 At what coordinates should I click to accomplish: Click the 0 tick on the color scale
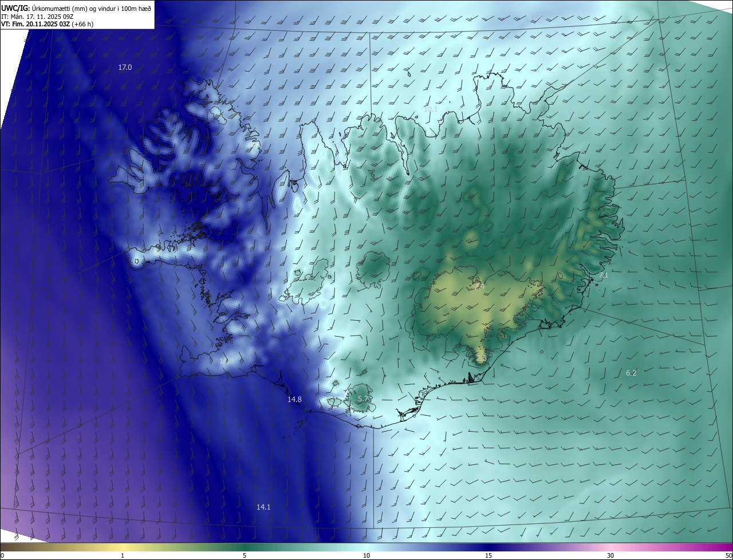coord(2,555)
